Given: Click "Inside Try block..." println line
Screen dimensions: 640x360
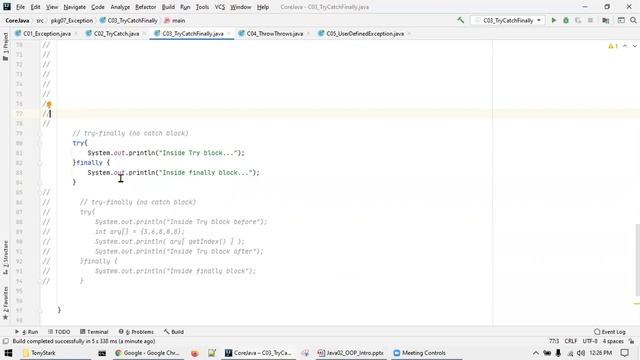Looking at the screenshot, I should [x=166, y=153].
